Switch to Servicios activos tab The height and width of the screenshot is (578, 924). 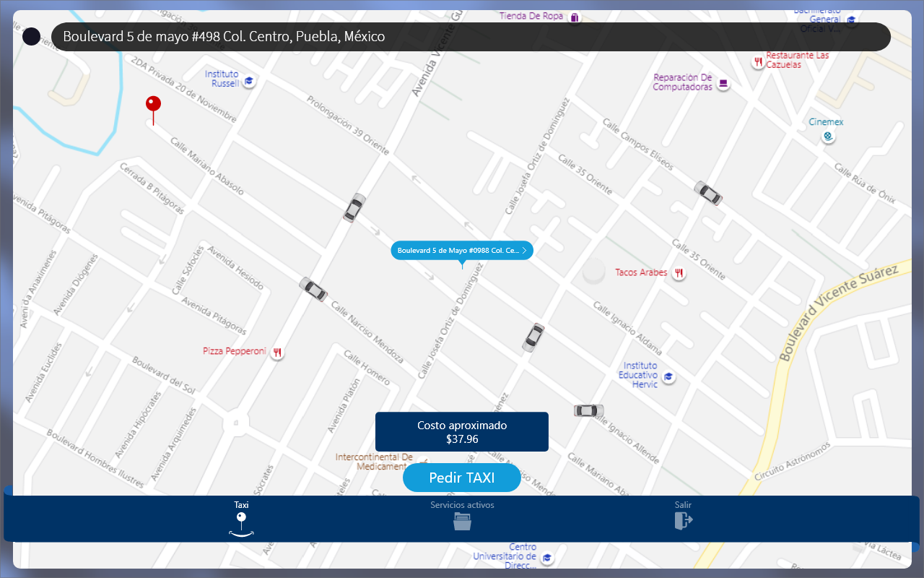tap(462, 516)
